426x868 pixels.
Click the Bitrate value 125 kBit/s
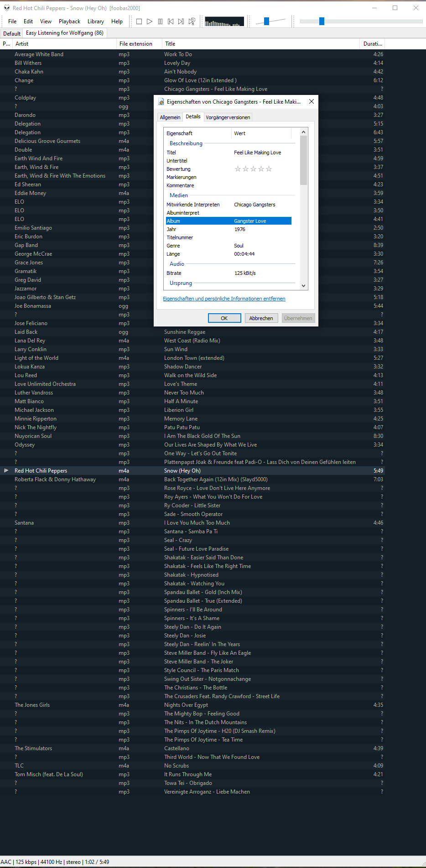pyautogui.click(x=245, y=273)
